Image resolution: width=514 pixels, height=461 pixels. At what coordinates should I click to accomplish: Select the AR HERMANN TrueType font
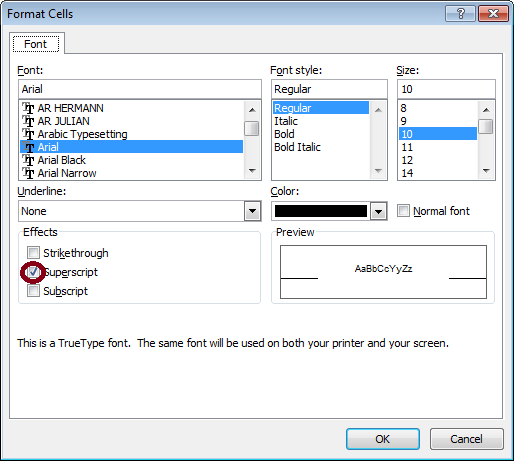coord(132,108)
